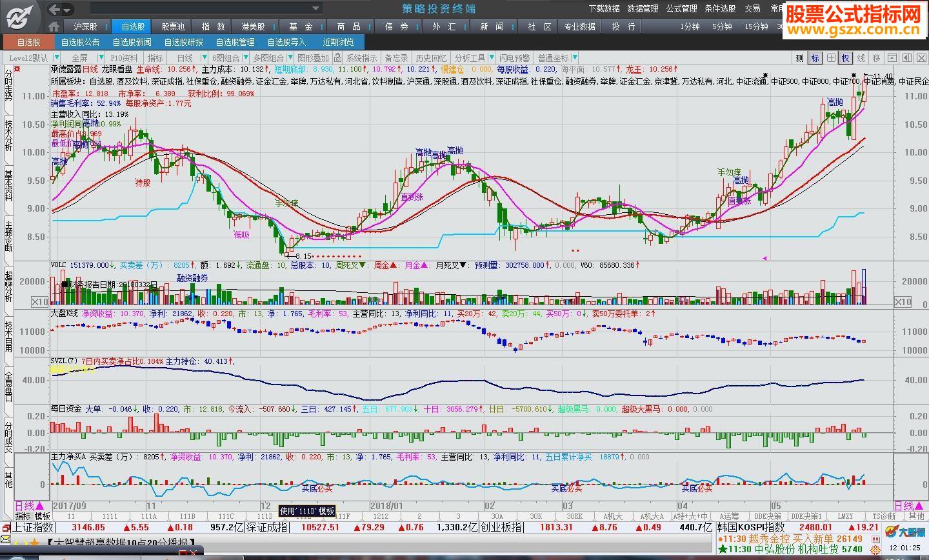
Task: Open the 港美股 tab
Action: tap(254, 26)
